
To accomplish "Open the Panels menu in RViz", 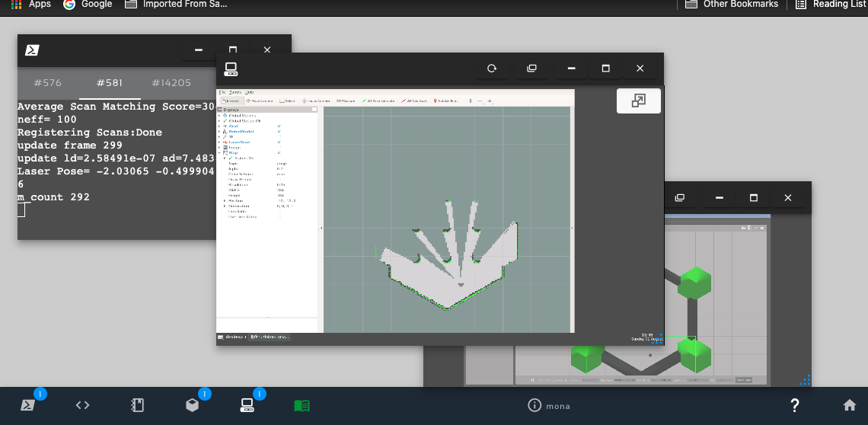I will pos(235,92).
